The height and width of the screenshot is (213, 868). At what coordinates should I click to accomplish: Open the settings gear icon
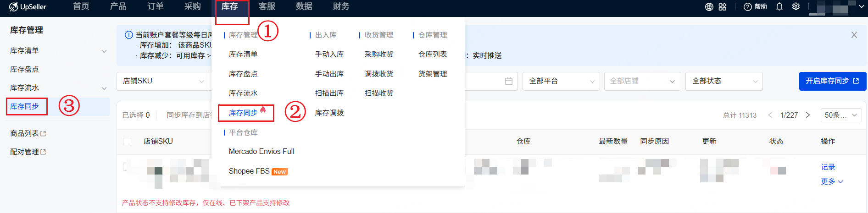tap(796, 7)
